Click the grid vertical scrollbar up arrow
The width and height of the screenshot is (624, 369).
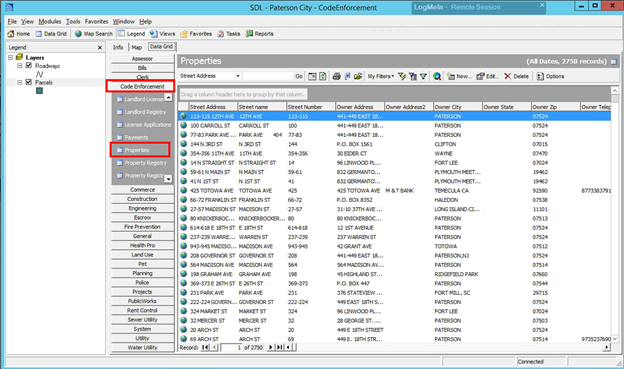tap(615, 90)
